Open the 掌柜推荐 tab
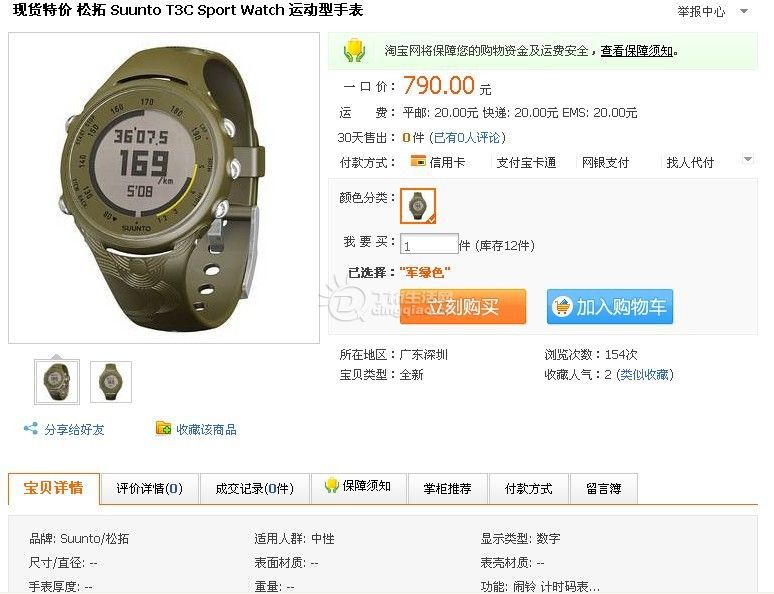Screen dimensions: 774x594 point(448,488)
